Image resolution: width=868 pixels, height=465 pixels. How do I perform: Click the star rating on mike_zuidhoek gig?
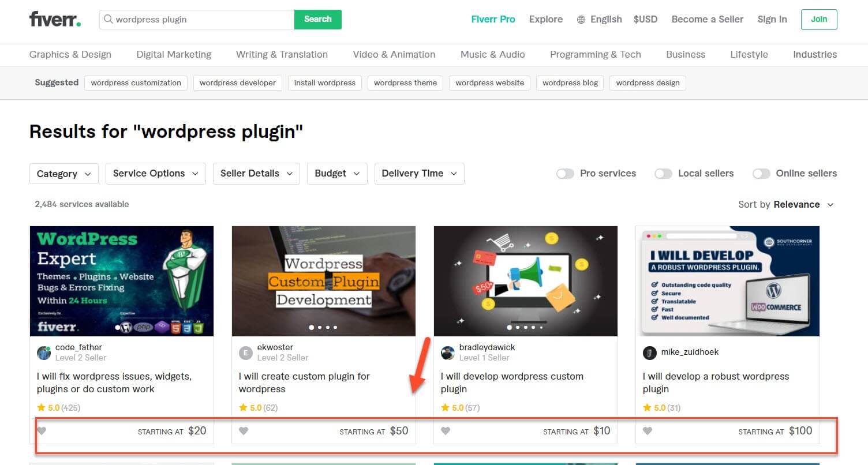coord(662,408)
